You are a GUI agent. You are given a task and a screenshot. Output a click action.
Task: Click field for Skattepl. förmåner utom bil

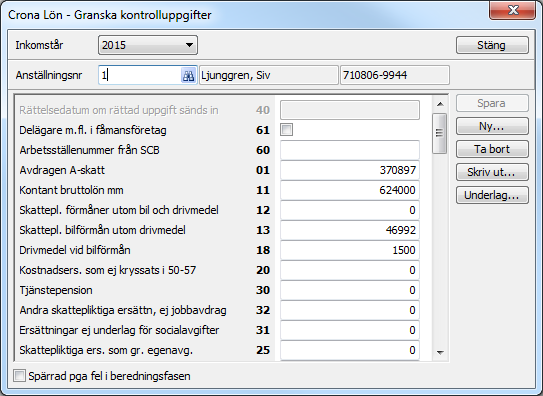click(350, 210)
